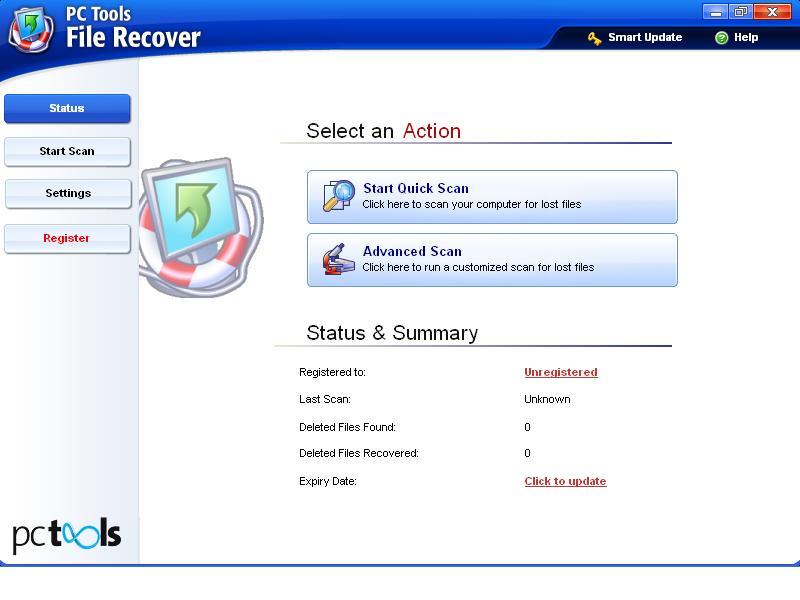800x600 pixels.
Task: Click the Smart Update key icon
Action: tap(594, 38)
